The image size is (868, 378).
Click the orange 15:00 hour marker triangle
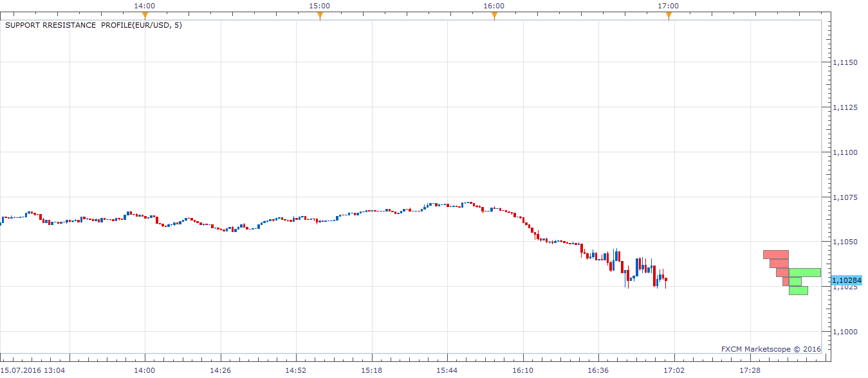[319, 16]
